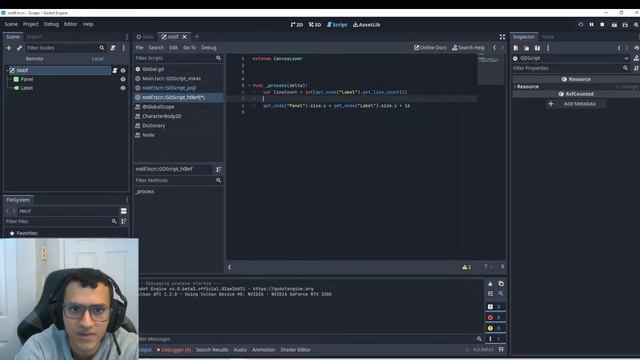Clear the output log

490,284
